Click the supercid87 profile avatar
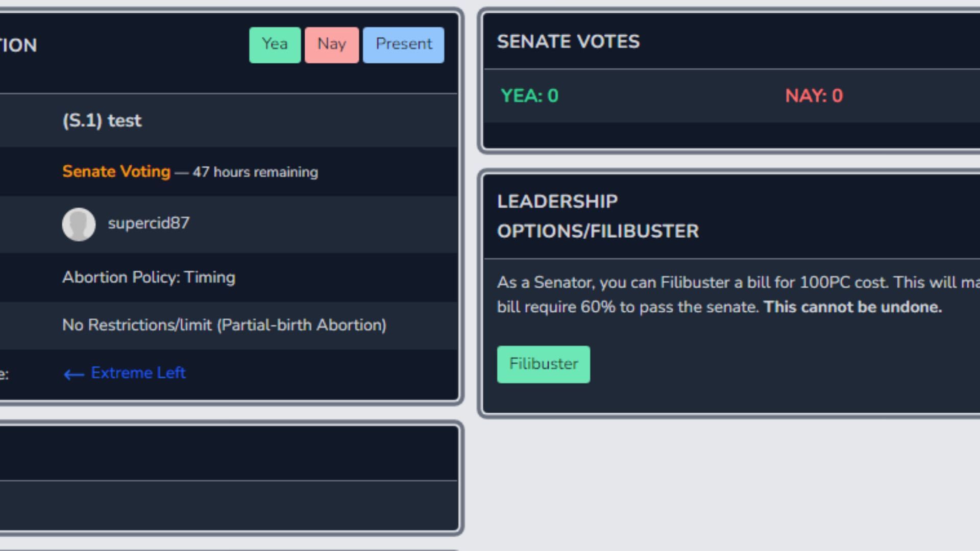The height and width of the screenshot is (551, 980). coord(79,224)
